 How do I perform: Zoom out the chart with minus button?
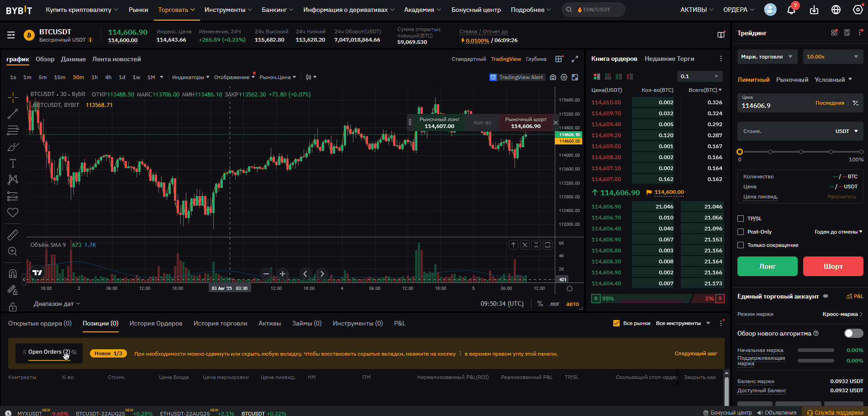[266, 274]
